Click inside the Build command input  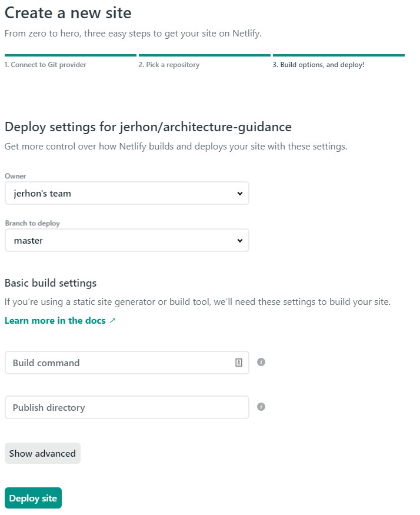[118, 363]
